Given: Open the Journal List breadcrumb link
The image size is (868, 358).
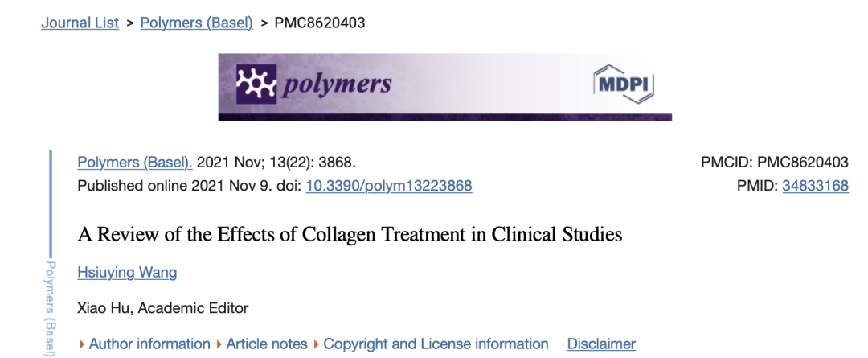Looking at the screenshot, I should click(x=80, y=23).
